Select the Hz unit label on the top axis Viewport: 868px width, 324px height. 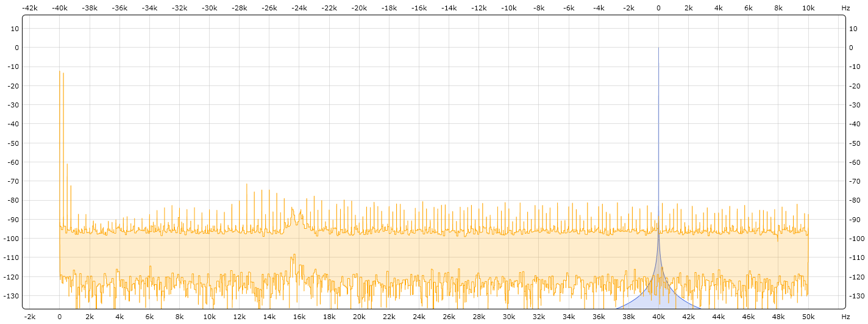click(x=845, y=8)
